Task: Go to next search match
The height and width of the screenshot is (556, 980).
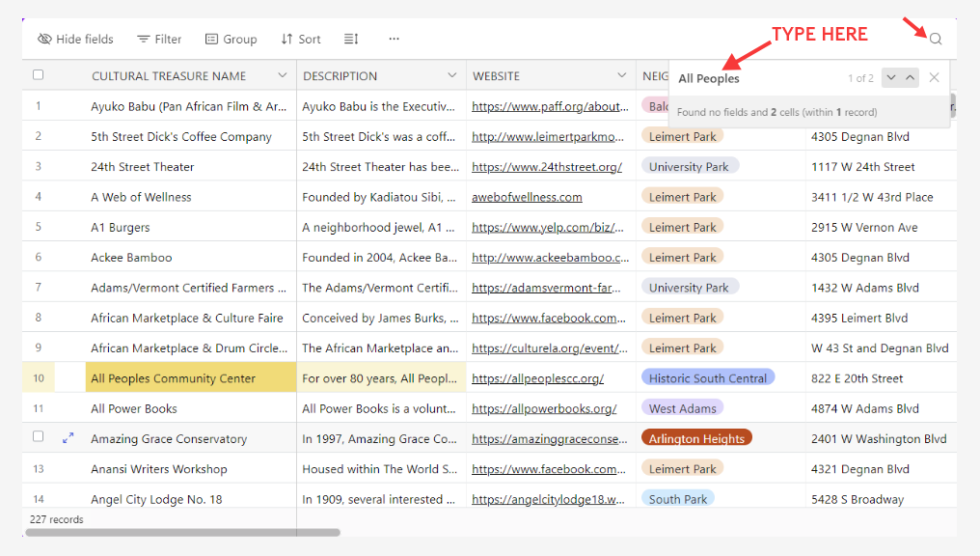Action: click(891, 77)
